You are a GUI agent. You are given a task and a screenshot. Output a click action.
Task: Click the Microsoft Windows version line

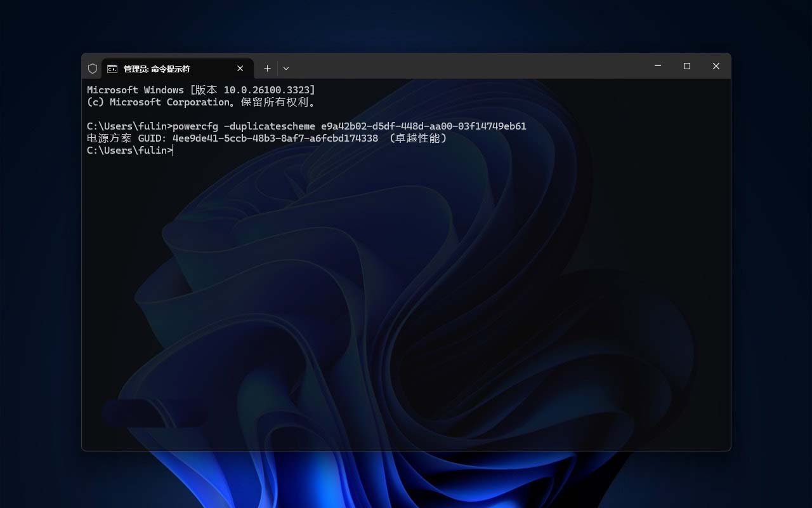pos(201,90)
